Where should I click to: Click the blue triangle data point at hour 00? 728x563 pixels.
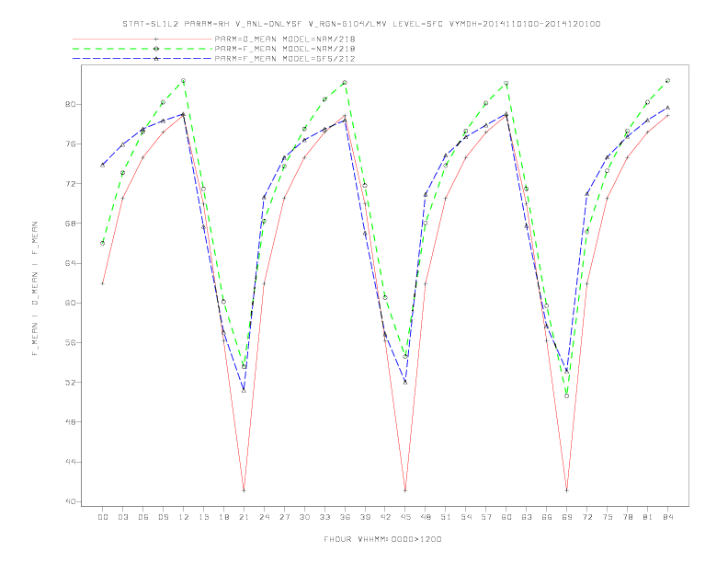103,165
